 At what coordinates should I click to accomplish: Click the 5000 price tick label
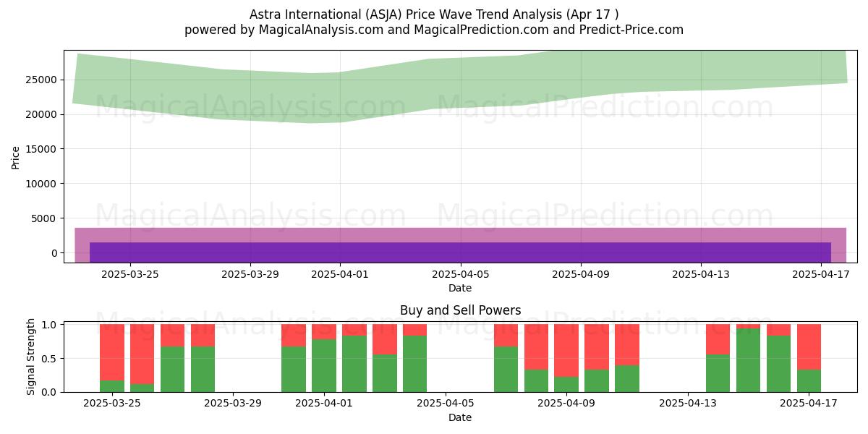pos(44,218)
